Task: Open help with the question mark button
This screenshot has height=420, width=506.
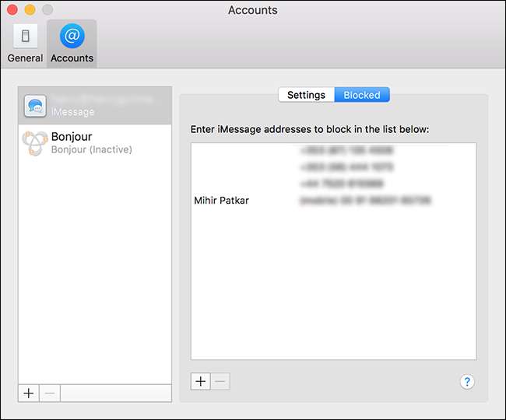Action: (467, 382)
